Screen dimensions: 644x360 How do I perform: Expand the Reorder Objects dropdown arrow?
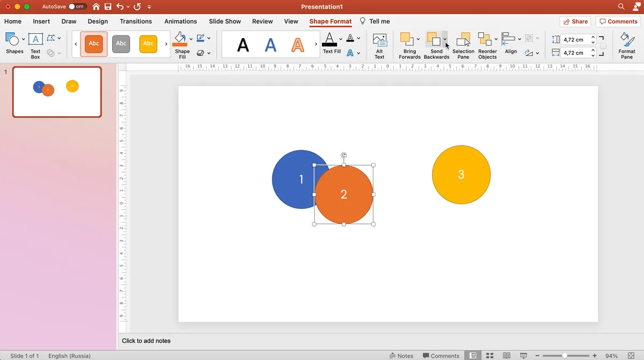(x=495, y=39)
